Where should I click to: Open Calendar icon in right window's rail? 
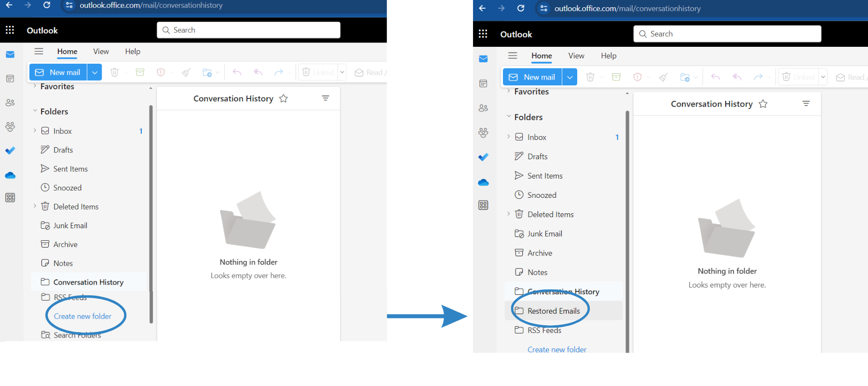(483, 83)
